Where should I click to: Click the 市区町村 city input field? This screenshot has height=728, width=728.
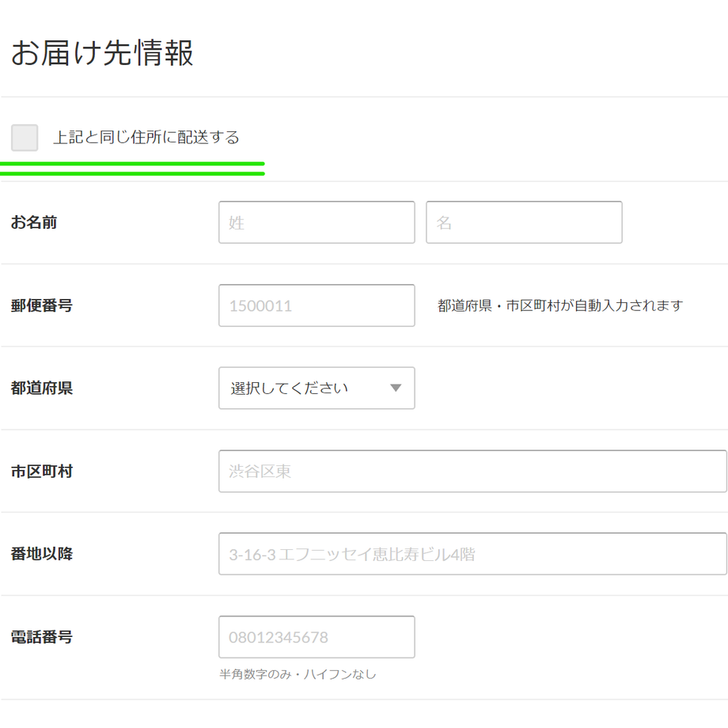(x=472, y=472)
